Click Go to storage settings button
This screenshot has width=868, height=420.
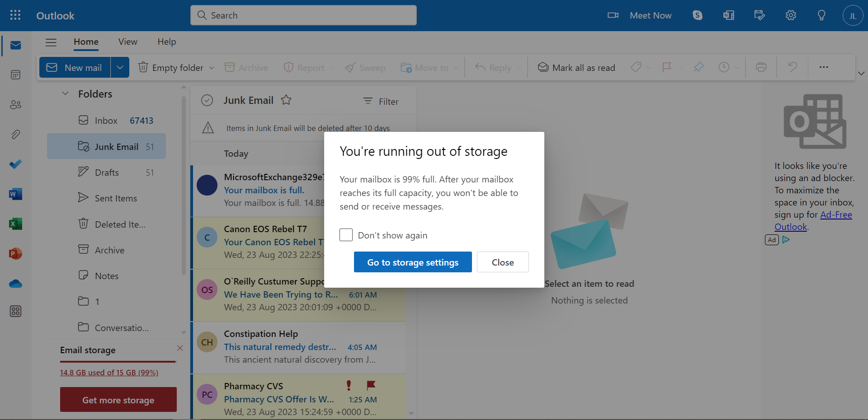point(413,262)
